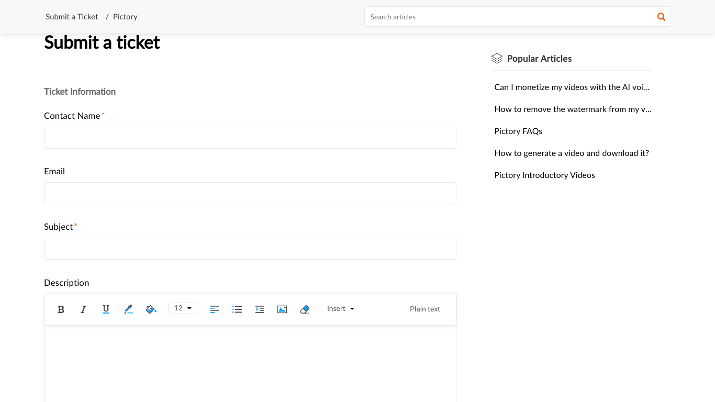The width and height of the screenshot is (715, 402).
Task: Apply italic formatting to text
Action: point(83,309)
